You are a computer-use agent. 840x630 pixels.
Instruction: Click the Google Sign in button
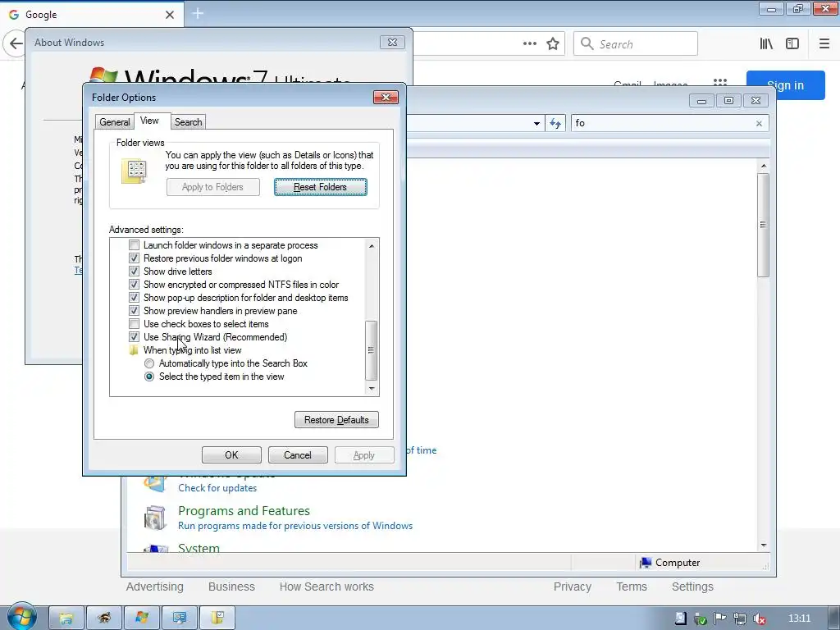tap(785, 85)
